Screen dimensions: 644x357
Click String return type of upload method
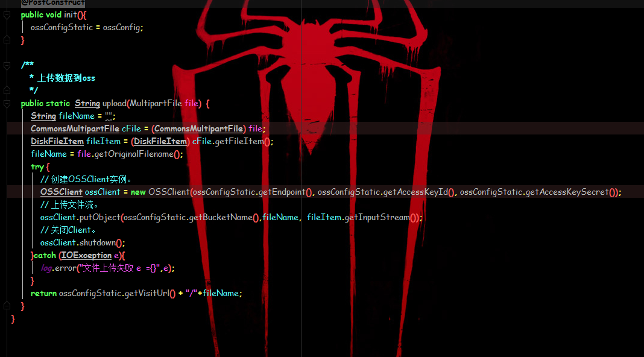click(87, 104)
